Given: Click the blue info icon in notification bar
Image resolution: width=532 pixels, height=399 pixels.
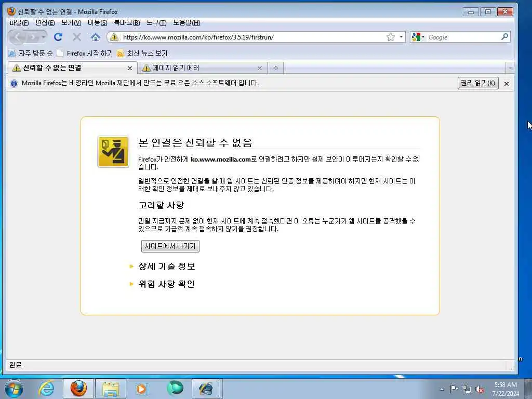Looking at the screenshot, I should point(14,83).
